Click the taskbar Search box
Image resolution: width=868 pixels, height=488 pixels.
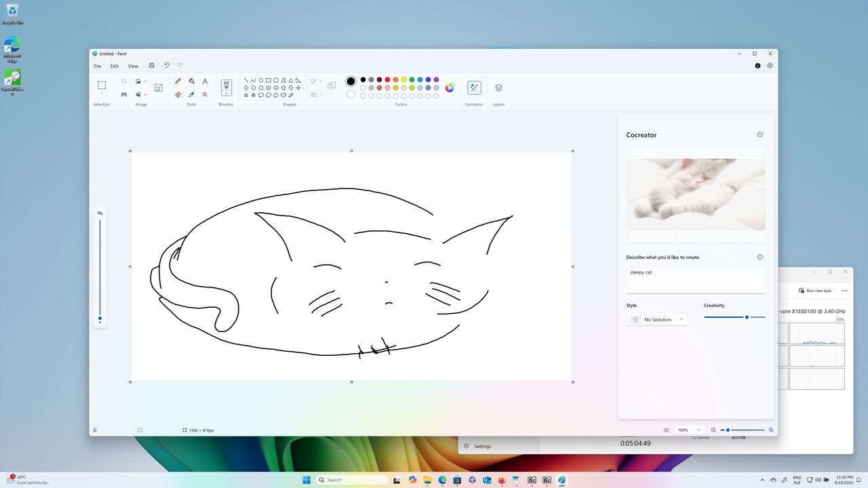pos(353,480)
